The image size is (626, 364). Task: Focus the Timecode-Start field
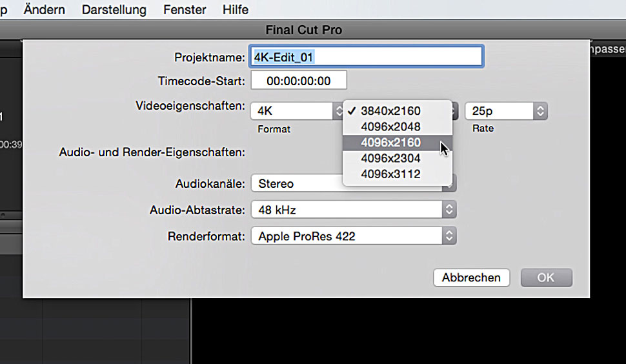click(x=299, y=81)
